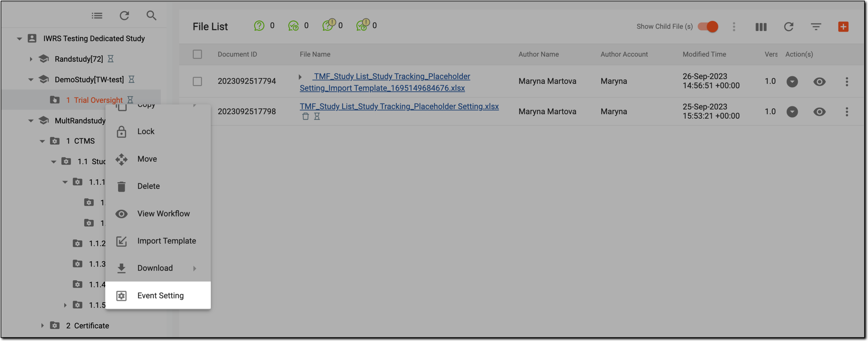Screen dimensions: 868x341
Task: Open version dropdown for document 2023092517798
Action: click(792, 112)
